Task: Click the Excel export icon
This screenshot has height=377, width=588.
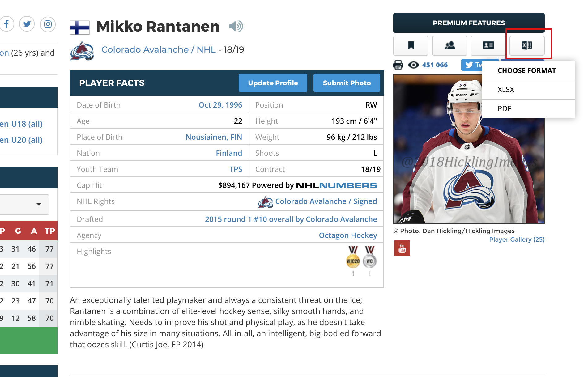Action: click(x=527, y=45)
